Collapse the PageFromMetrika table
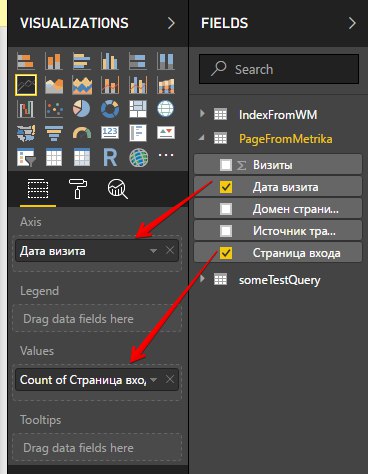 pos(202,138)
